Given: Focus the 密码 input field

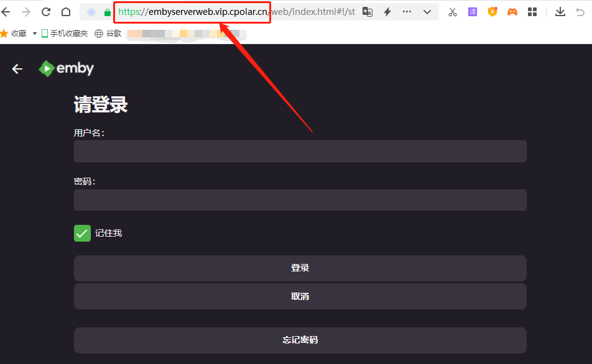Looking at the screenshot, I should (x=300, y=200).
